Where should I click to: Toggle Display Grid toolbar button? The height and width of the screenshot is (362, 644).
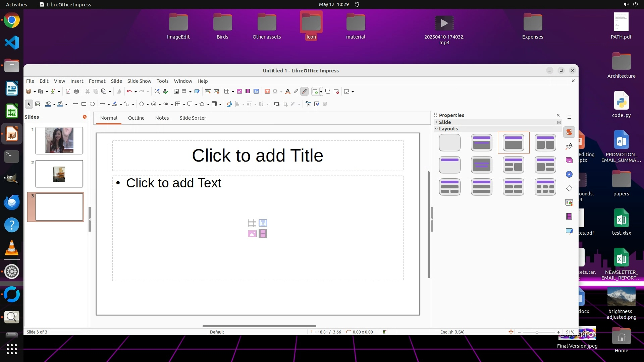click(x=176, y=91)
